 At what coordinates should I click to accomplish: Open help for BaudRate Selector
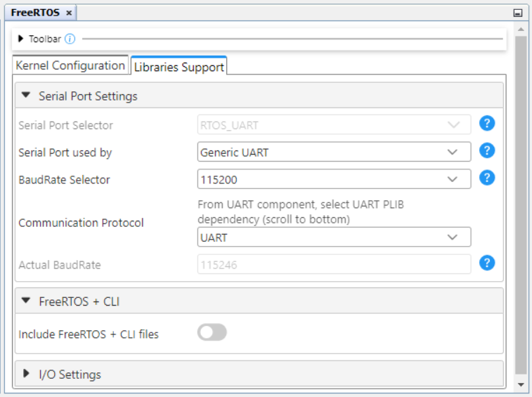[x=487, y=178]
